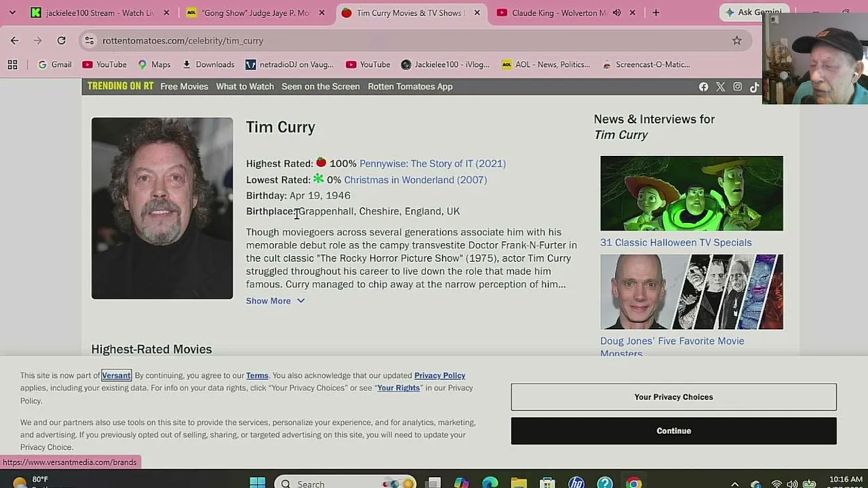Show hidden system tray icons

[x=734, y=484]
